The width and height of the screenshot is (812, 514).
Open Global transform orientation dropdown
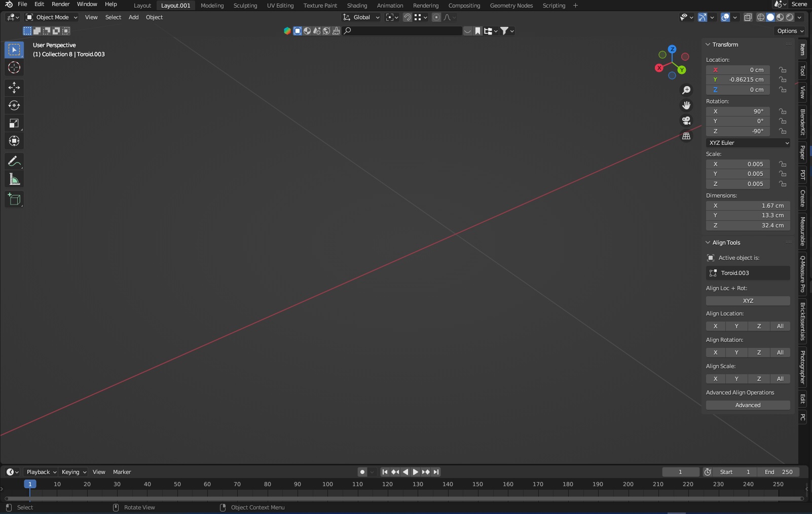[x=361, y=17]
